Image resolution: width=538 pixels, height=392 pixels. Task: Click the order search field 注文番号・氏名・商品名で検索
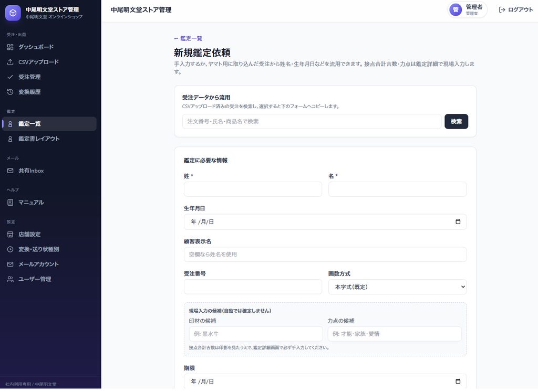[x=312, y=121]
